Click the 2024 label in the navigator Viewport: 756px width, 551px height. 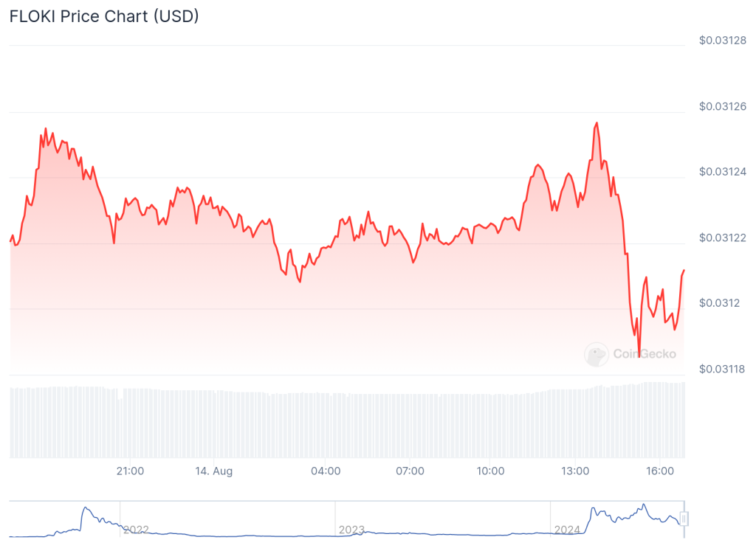click(x=567, y=530)
